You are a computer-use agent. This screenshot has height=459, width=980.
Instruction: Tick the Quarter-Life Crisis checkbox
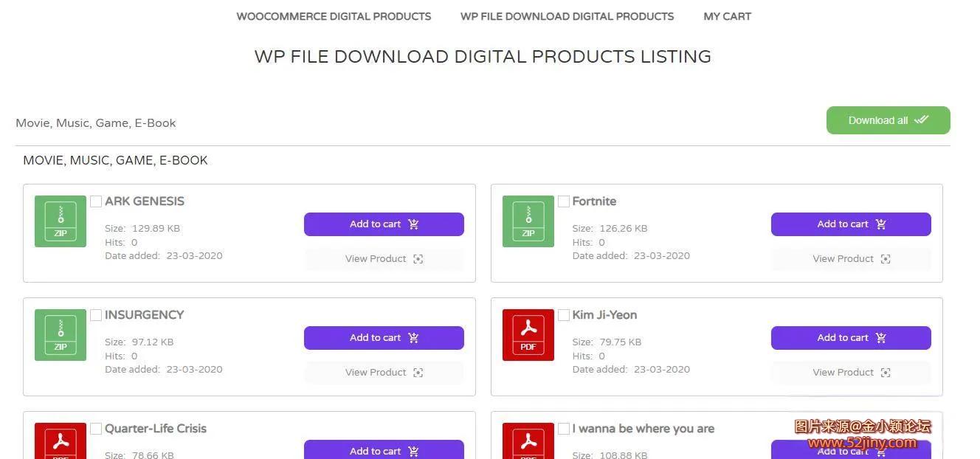coord(96,429)
